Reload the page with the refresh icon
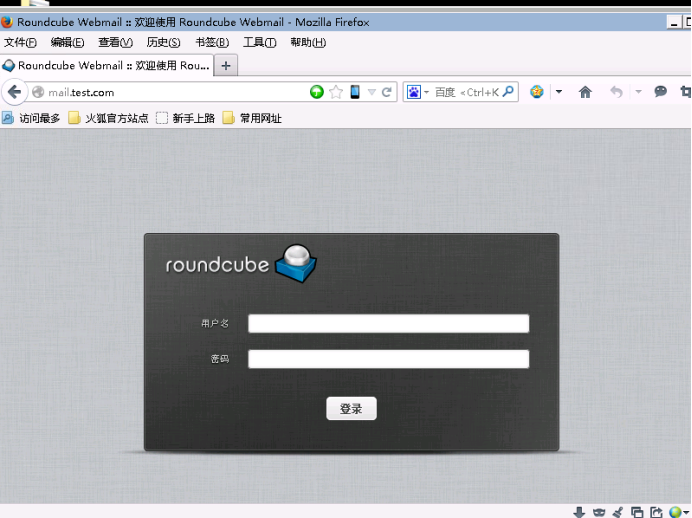The width and height of the screenshot is (692, 518). (387, 92)
